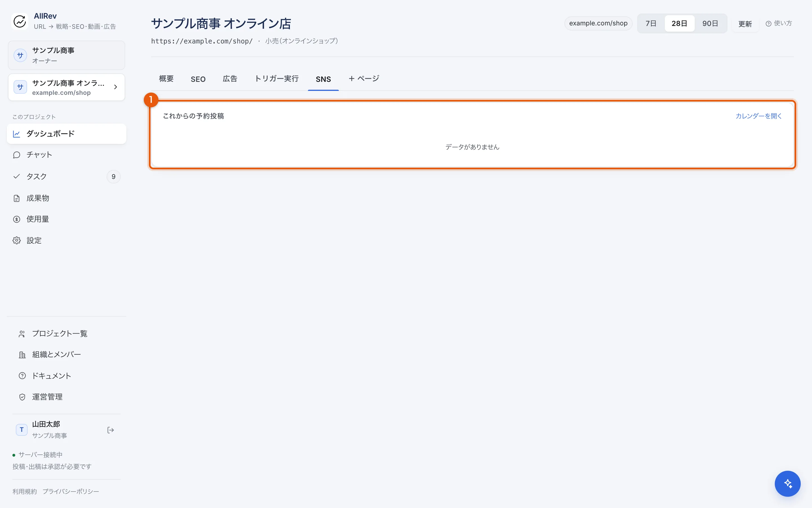Screen dimensions: 812x508
Task: Click the タスク count badge showing 9
Action: coord(113,177)
